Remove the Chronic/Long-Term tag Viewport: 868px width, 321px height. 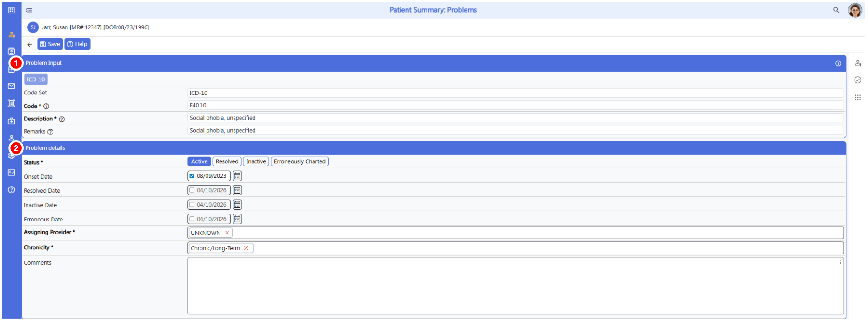click(246, 248)
